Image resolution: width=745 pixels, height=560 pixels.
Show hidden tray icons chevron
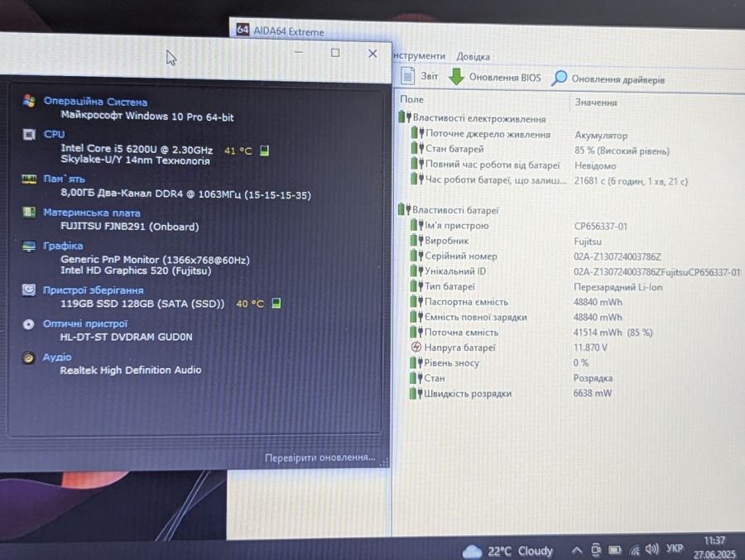576,551
